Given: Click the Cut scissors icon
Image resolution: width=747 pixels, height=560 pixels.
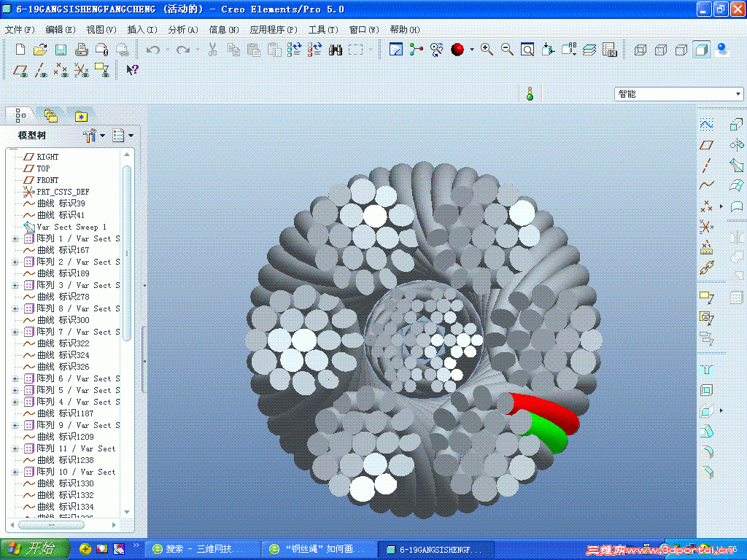Looking at the screenshot, I should click(213, 50).
